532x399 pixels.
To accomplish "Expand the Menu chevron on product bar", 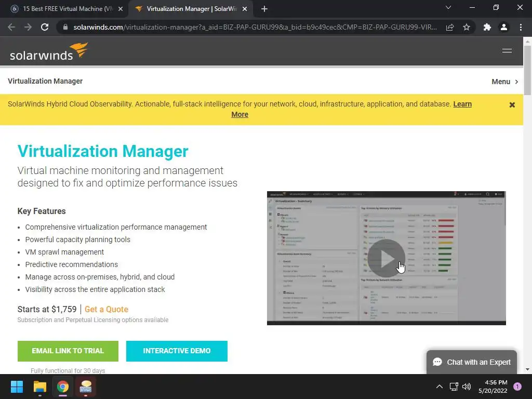I will tap(505, 82).
